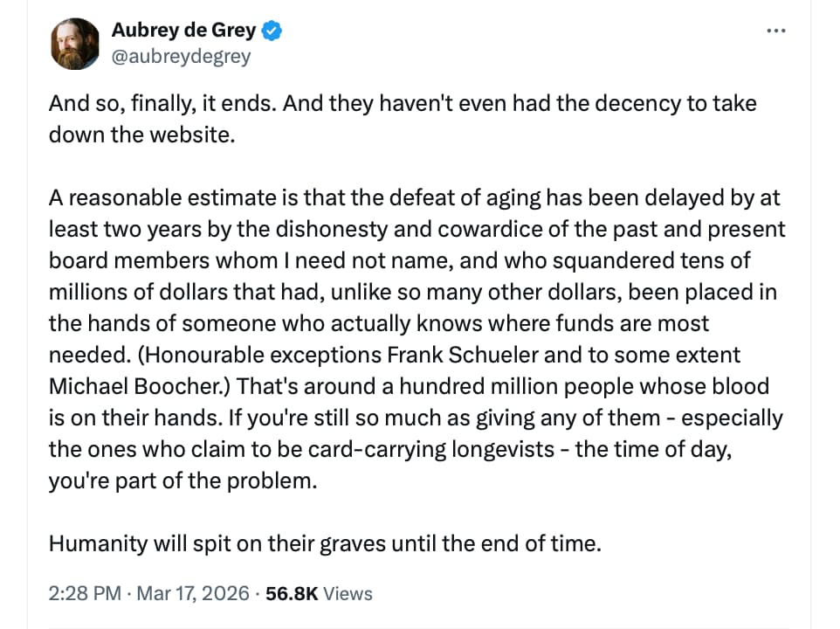Viewport: 840px width, 629px height.
Task: Click the Mar 17, 2026 date
Action: point(192,594)
